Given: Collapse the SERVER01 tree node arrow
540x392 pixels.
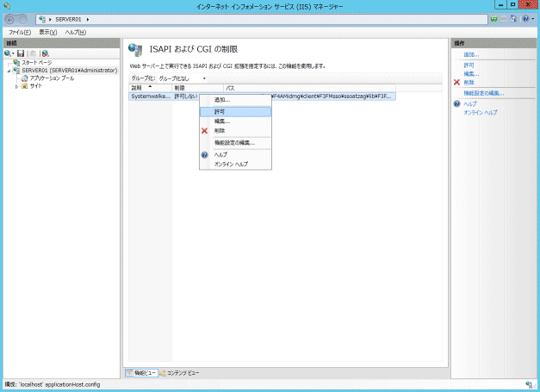Looking at the screenshot, I should (9, 71).
